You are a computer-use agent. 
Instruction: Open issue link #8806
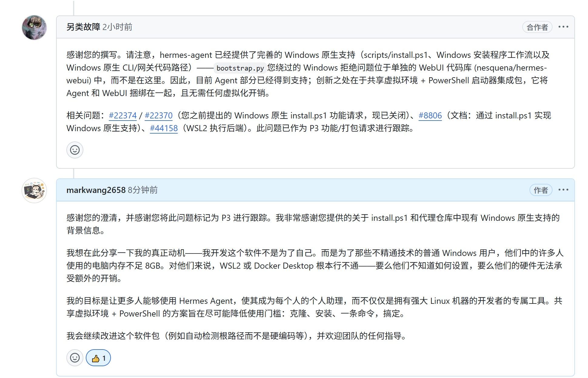[x=430, y=115]
